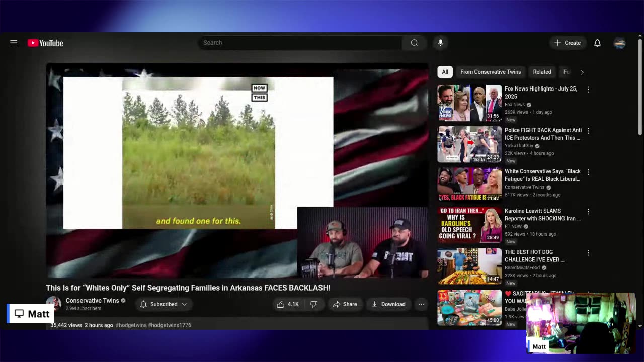Screen dimensions: 644x362
Task: Like the video with thumbs up
Action: (288, 304)
